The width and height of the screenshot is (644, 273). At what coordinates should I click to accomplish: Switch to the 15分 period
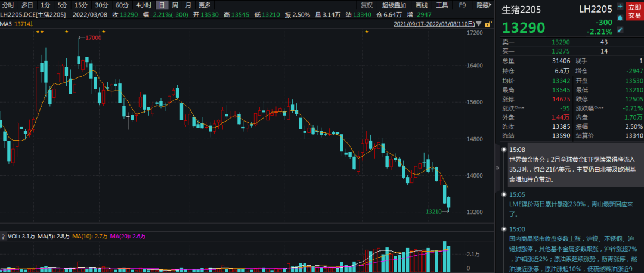point(81,5)
